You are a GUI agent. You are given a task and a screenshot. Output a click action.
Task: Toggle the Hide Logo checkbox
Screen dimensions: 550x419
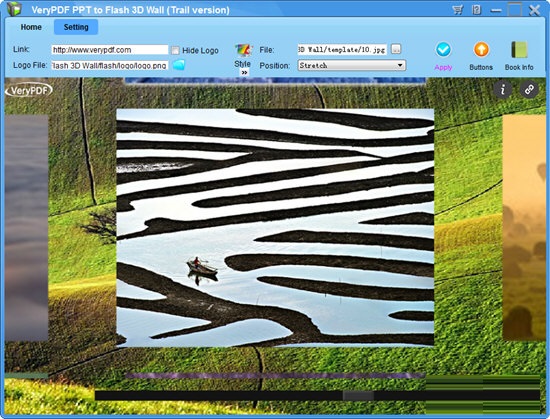(x=175, y=50)
